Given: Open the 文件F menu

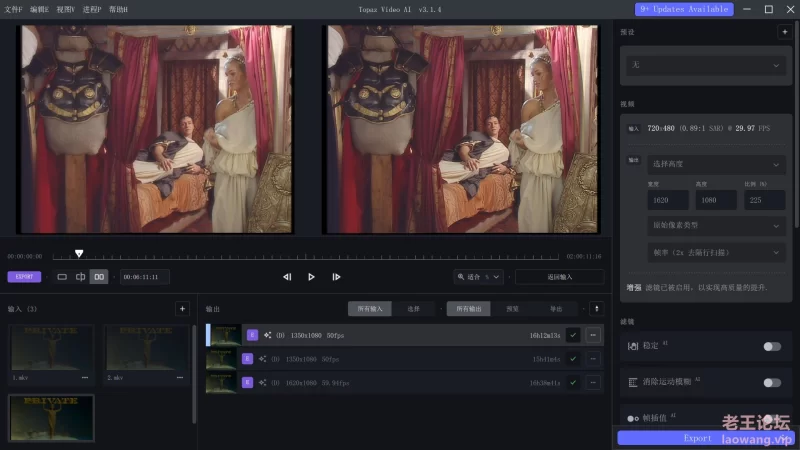Looking at the screenshot, I should tap(13, 9).
